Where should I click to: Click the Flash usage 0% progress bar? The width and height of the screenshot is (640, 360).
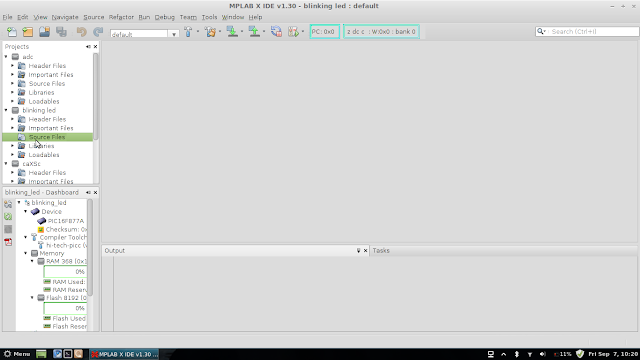(x=65, y=308)
